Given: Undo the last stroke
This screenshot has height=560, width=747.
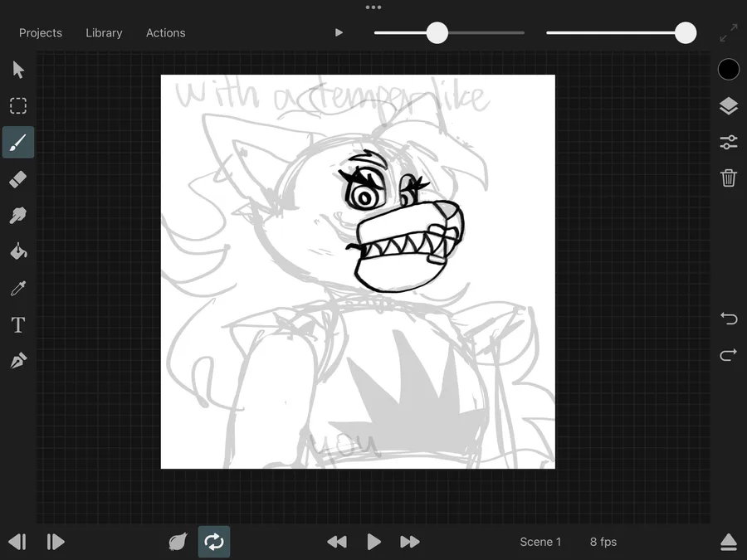Looking at the screenshot, I should click(x=729, y=318).
